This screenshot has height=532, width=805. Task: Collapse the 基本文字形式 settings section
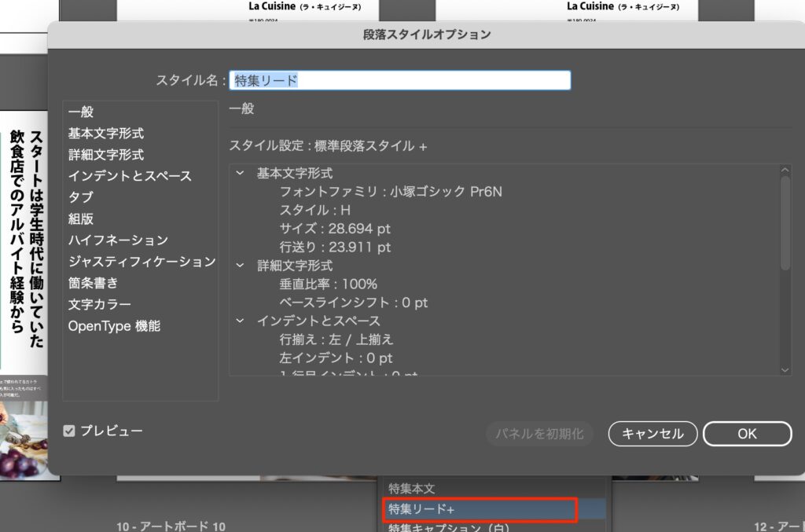[x=240, y=173]
